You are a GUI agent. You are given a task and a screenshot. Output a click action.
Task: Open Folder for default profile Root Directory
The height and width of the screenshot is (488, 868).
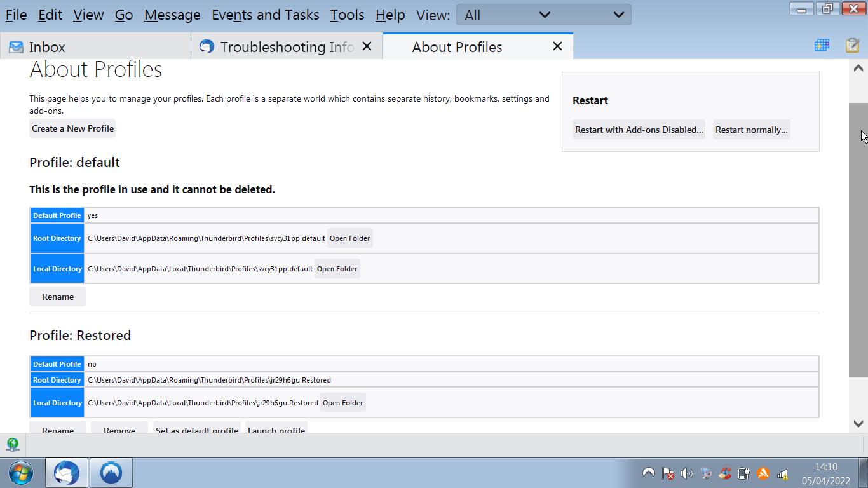[349, 238]
